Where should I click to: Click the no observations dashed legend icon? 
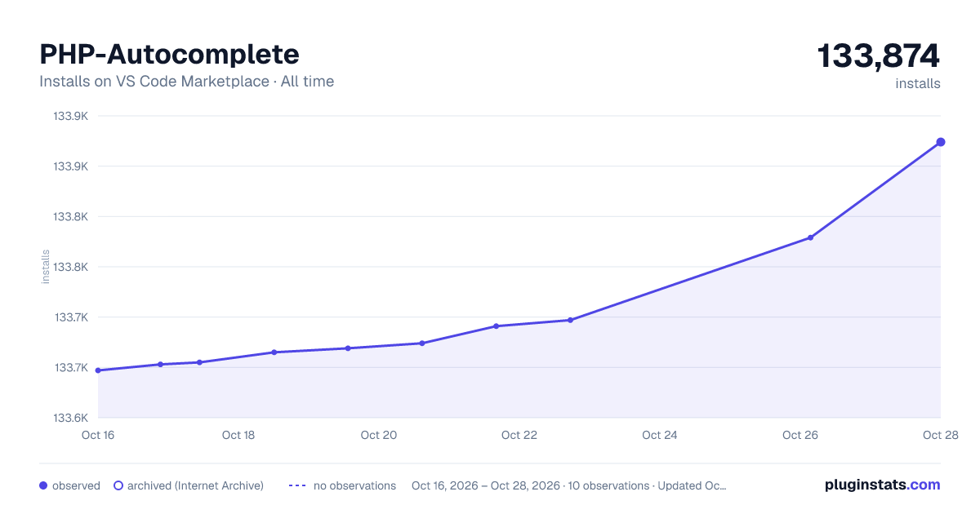click(x=297, y=485)
